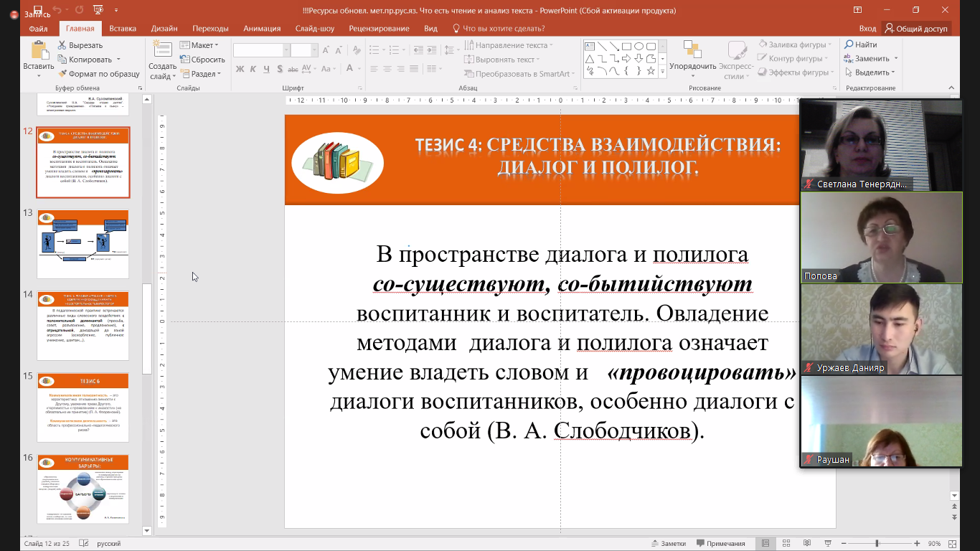
Task: Open Reading view from status bar
Action: pos(808,544)
